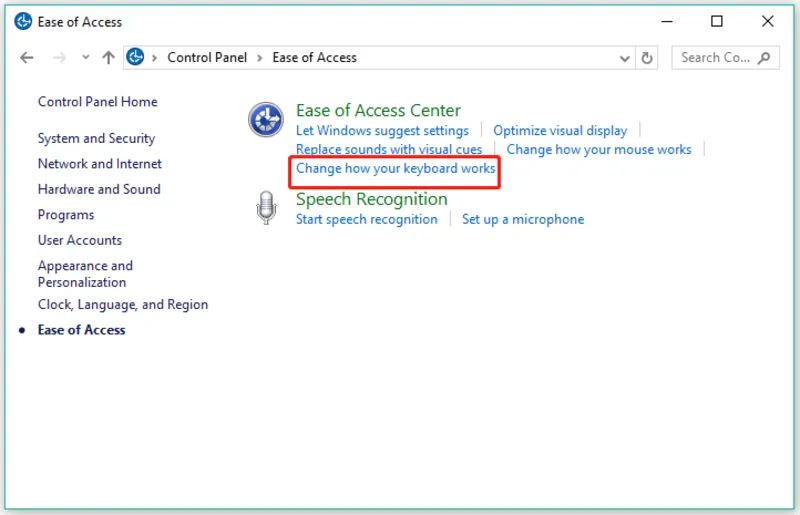Click Replace sounds with visual cues

click(x=389, y=150)
